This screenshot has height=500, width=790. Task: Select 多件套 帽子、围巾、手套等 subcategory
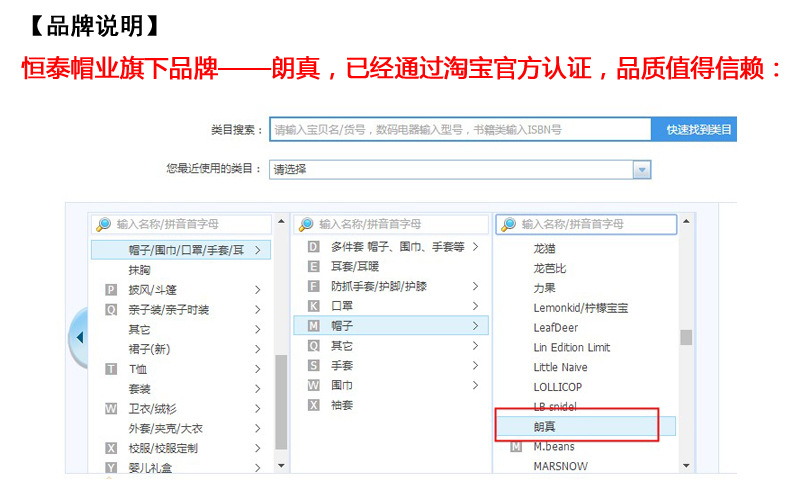[398, 247]
